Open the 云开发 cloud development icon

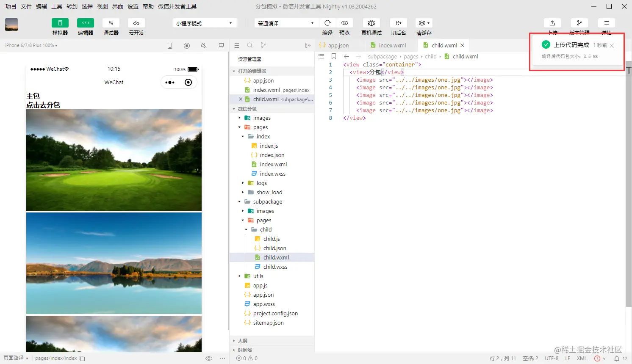click(x=136, y=23)
